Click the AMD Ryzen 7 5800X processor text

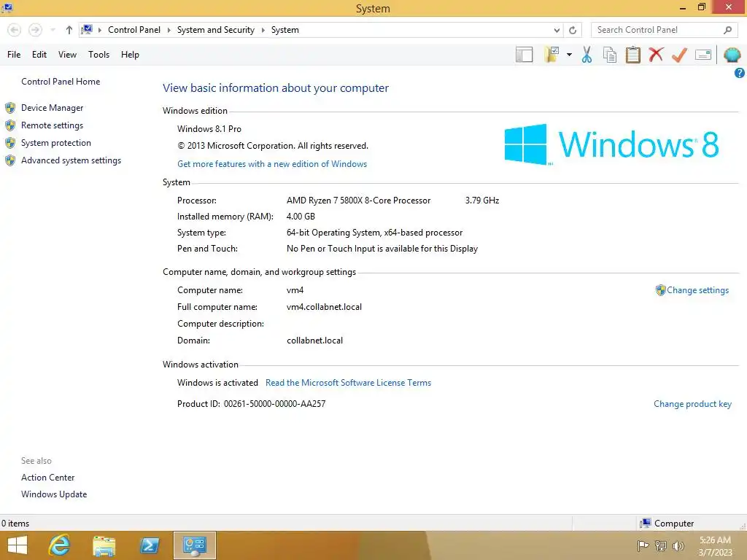pyautogui.click(x=358, y=201)
